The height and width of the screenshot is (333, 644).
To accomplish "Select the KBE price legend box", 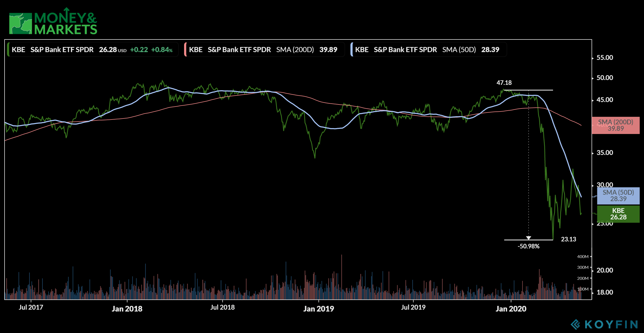I will coord(93,50).
